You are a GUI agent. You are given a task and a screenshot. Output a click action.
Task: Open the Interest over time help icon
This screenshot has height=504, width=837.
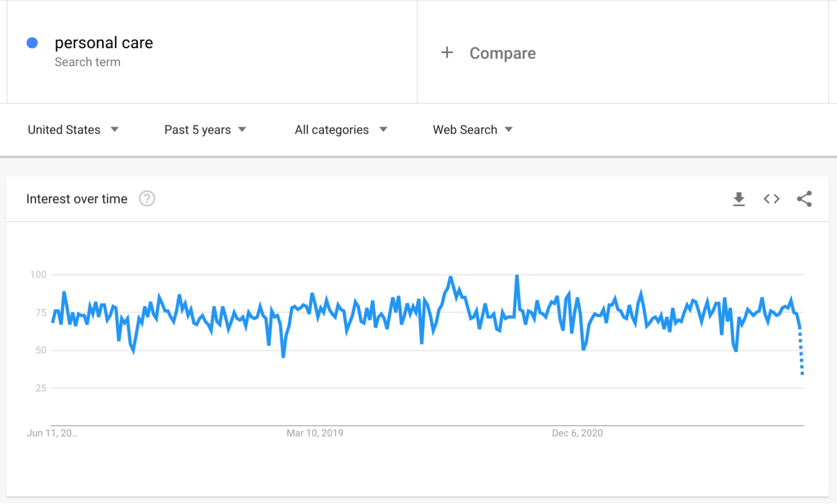point(147,199)
